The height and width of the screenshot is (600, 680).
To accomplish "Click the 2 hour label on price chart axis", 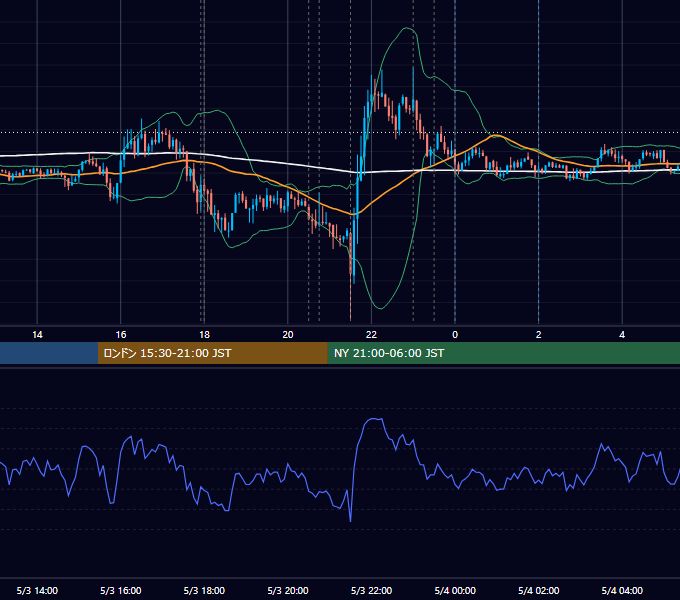I will pyautogui.click(x=539, y=335).
